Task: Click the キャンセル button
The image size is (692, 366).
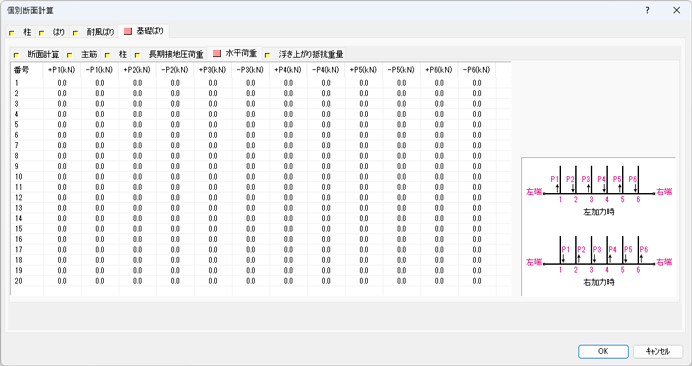Action: point(658,351)
